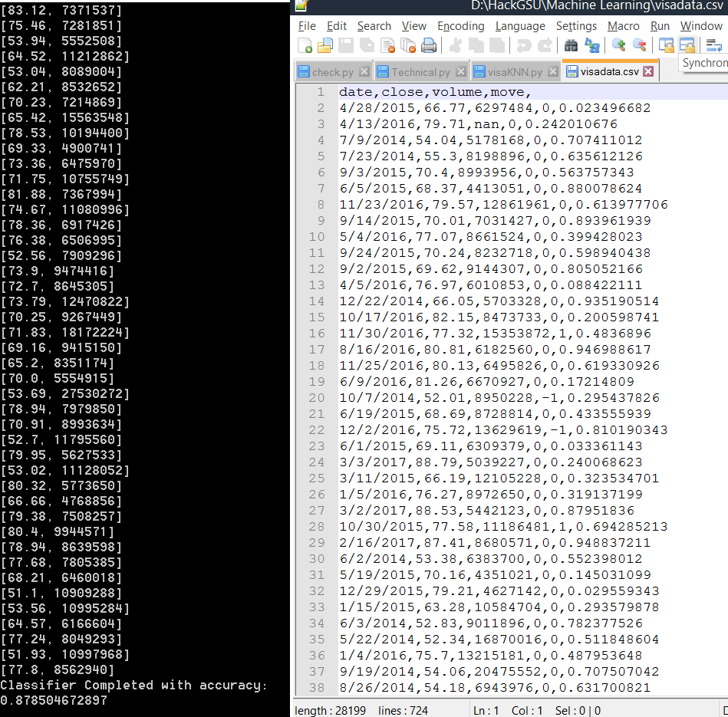Click the Copy toolbar icon

[476, 45]
